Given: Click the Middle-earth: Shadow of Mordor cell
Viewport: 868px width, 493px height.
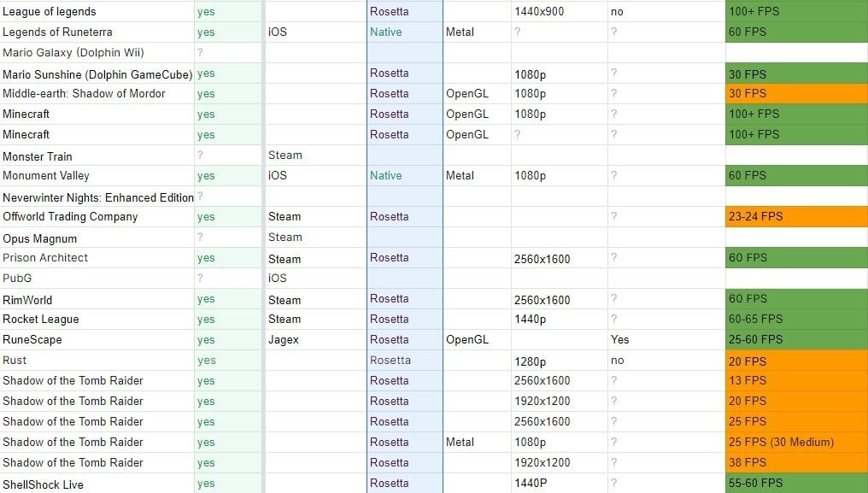Looking at the screenshot, I should [84, 94].
